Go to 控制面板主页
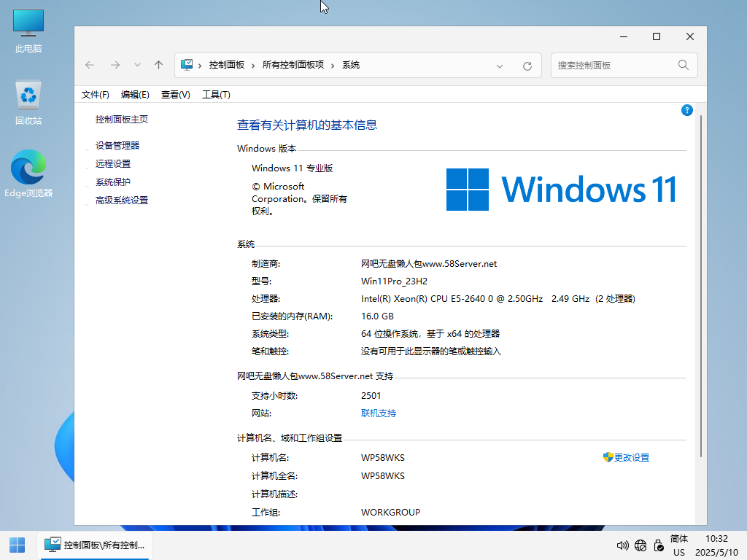The height and width of the screenshot is (560, 747). click(122, 119)
